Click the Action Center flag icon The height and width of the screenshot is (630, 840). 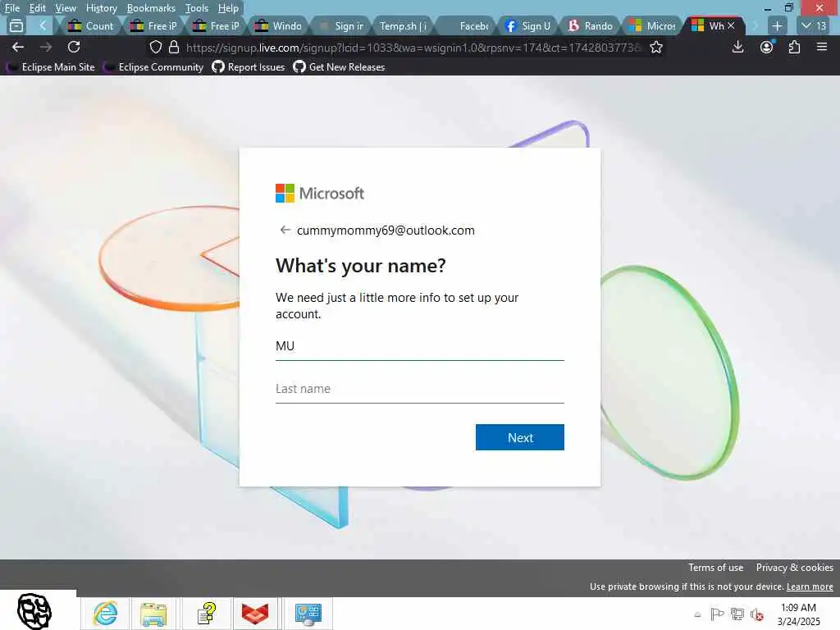click(x=717, y=614)
